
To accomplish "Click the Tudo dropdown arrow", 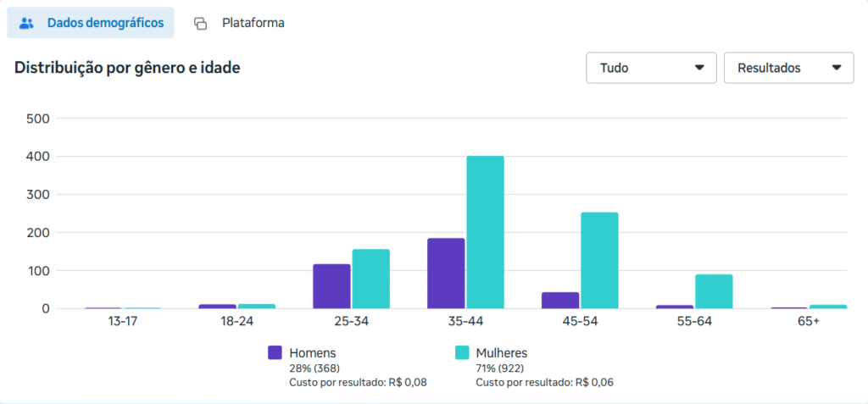I will (x=699, y=68).
